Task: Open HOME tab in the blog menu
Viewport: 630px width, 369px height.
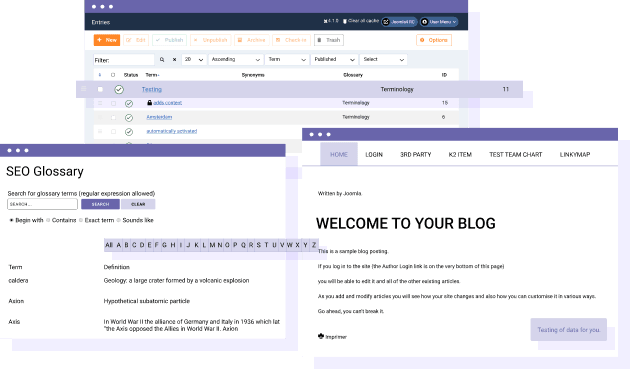Action: 339,154
